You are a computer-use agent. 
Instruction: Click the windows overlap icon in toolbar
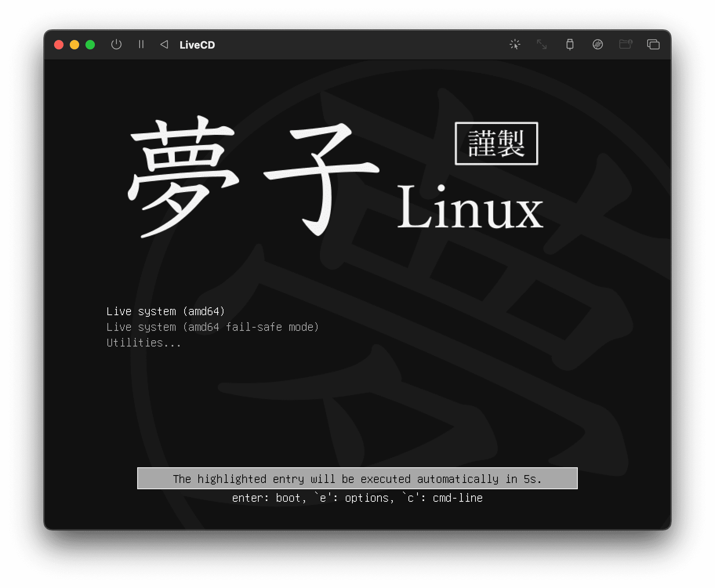pyautogui.click(x=653, y=44)
